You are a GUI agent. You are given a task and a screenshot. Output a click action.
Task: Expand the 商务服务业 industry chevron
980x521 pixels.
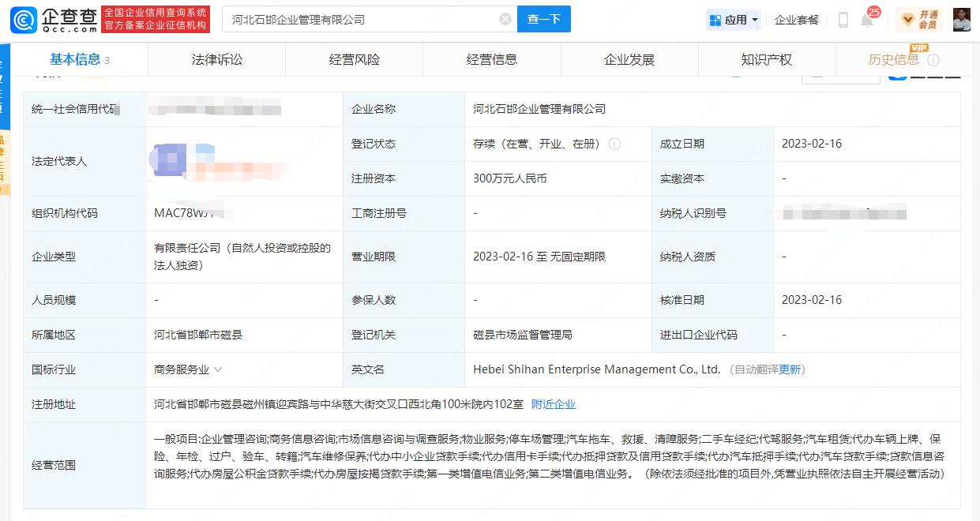(x=218, y=369)
